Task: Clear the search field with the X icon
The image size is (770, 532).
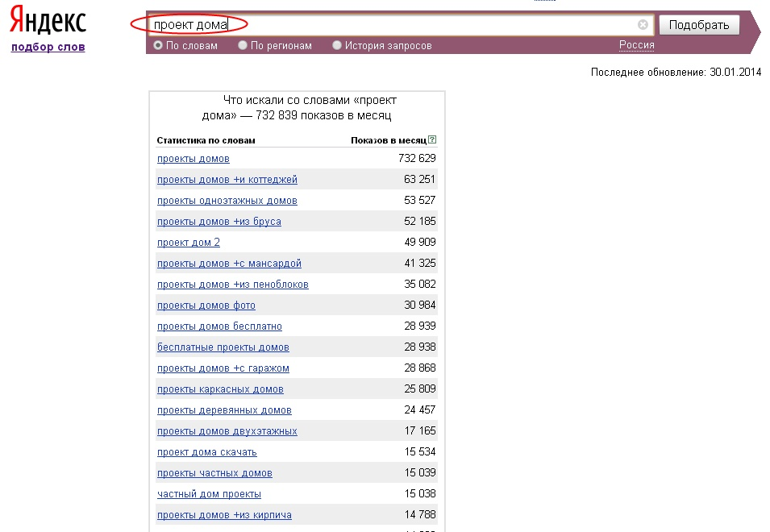Action: point(643,24)
